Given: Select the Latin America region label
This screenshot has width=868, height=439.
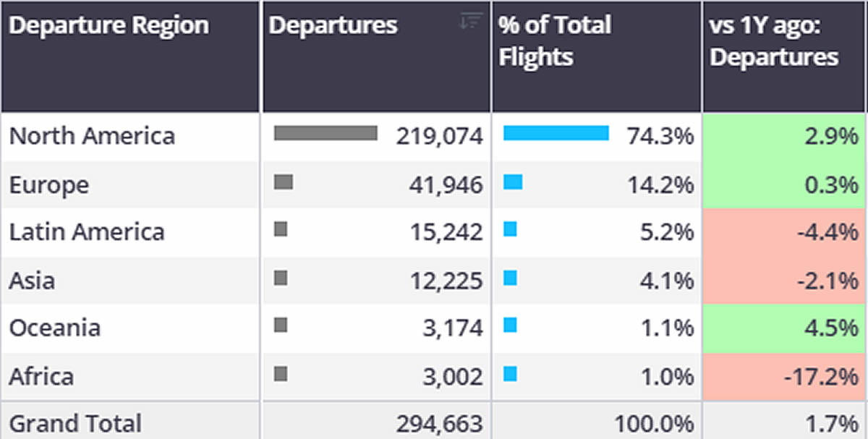Looking at the screenshot, I should click(x=87, y=232).
